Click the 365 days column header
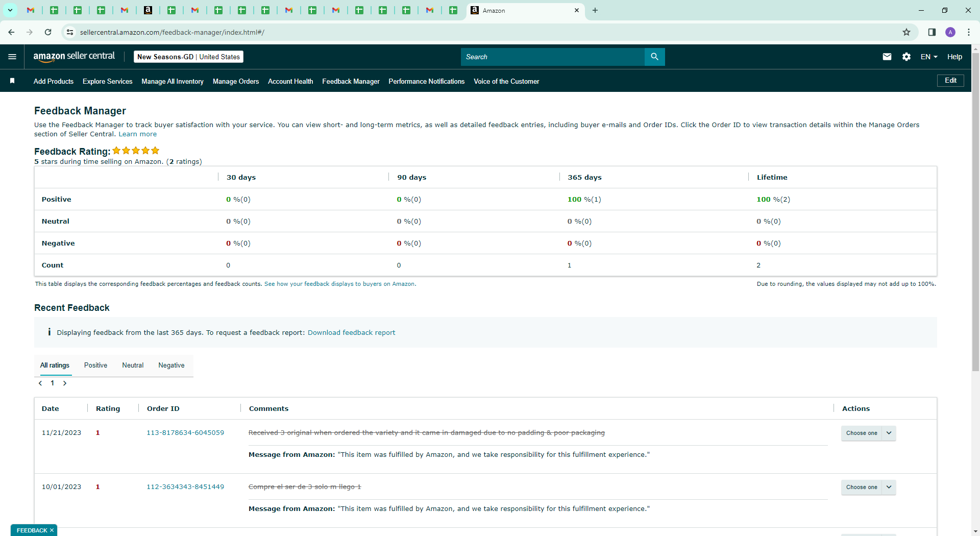980x536 pixels. [x=584, y=178]
